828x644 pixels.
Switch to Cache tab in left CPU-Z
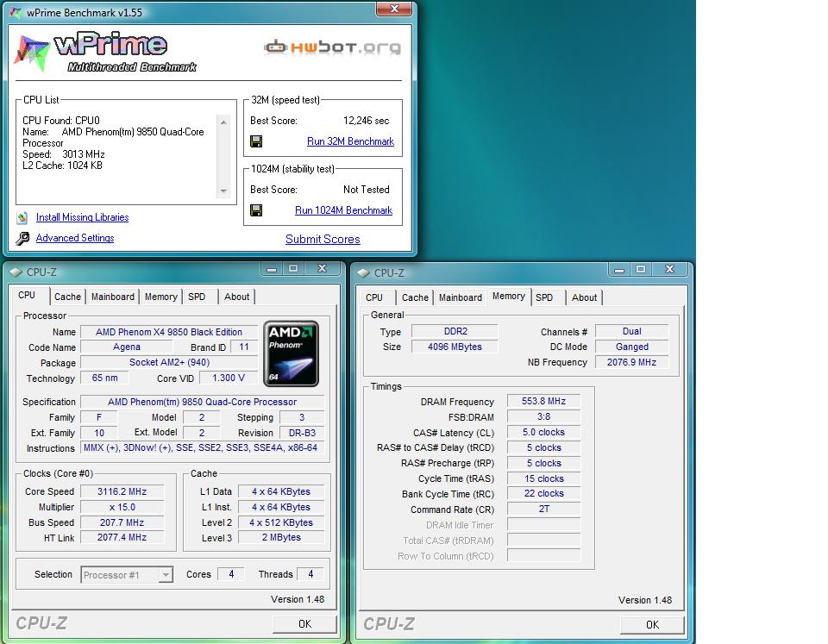tap(67, 297)
